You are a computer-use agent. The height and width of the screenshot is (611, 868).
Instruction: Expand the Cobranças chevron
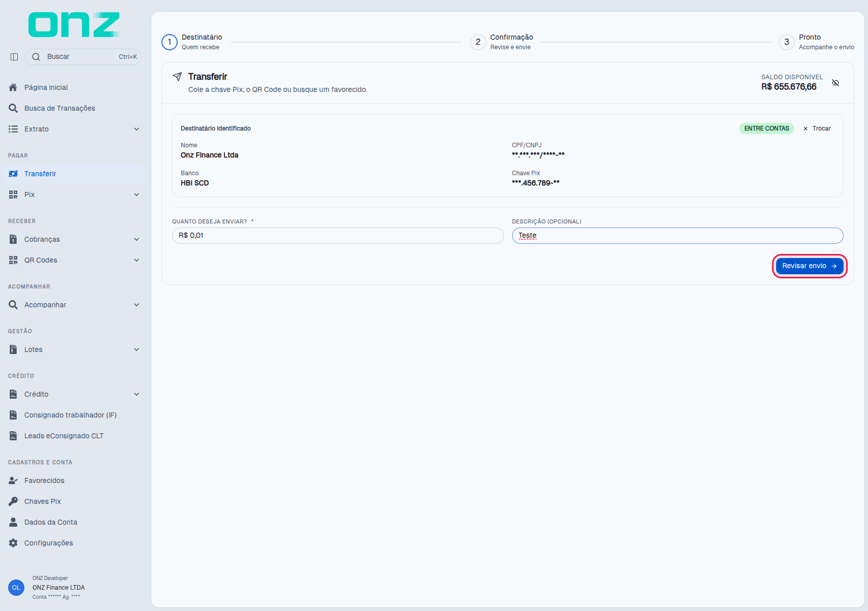coord(137,239)
